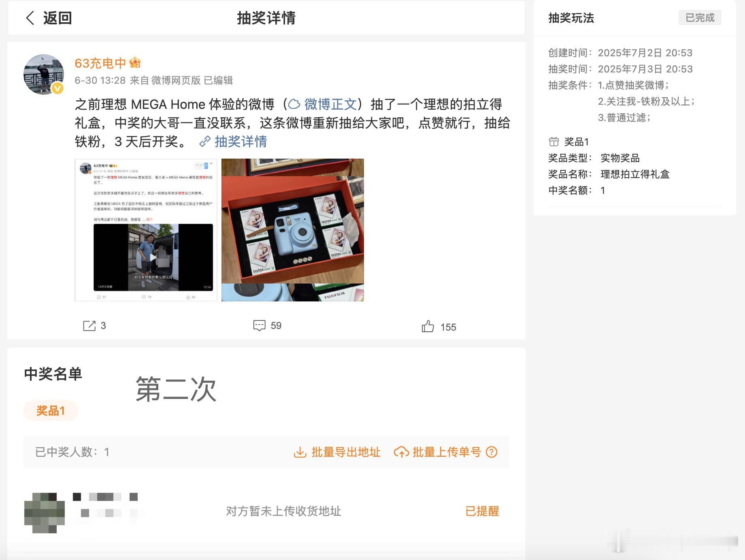Click the repost count 3
The width and height of the screenshot is (745, 560).
pos(103,326)
